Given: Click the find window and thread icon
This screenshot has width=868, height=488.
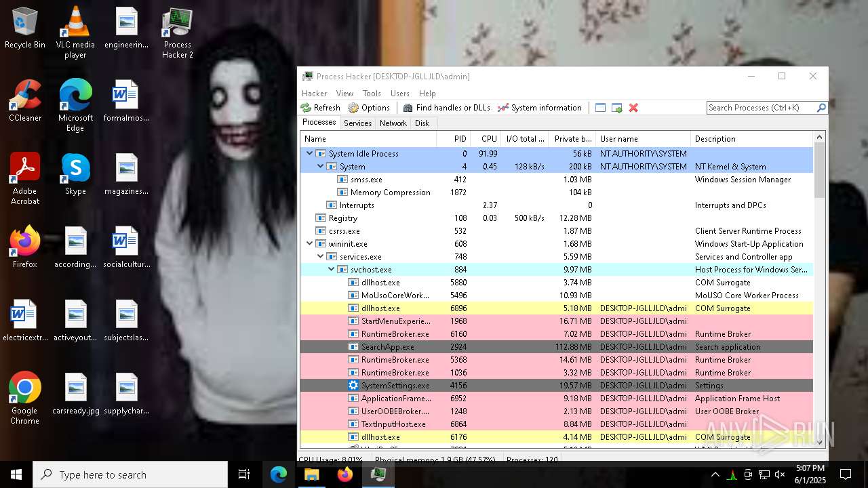Looking at the screenshot, I should [616, 108].
